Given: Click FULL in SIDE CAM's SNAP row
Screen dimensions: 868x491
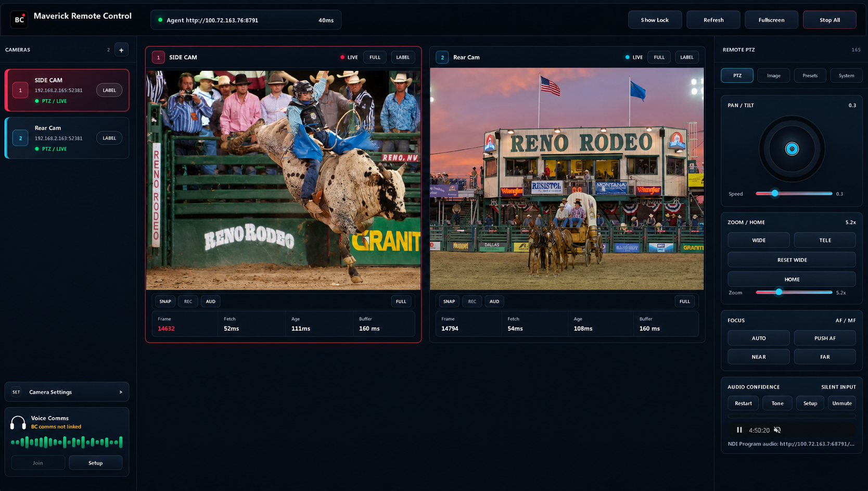Looking at the screenshot, I should coord(401,301).
